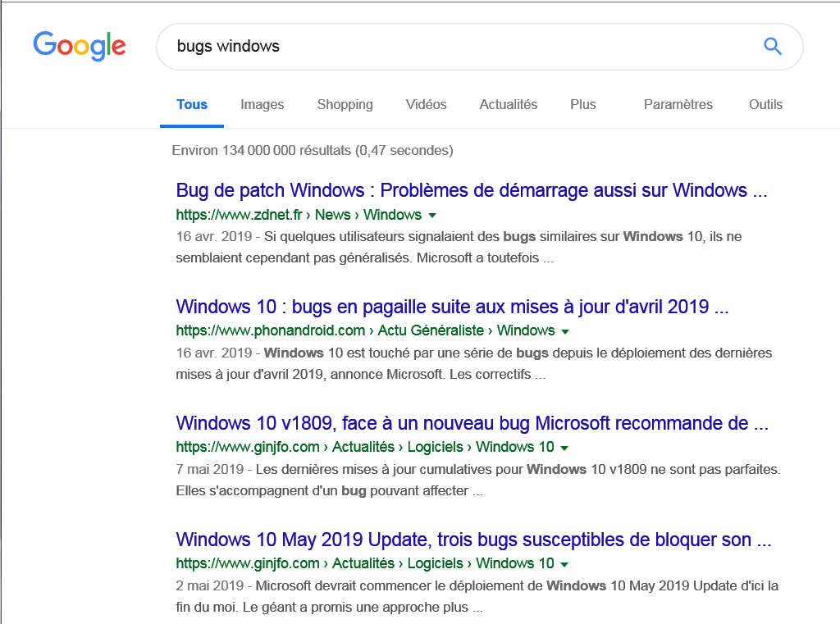Expand arrow beside ginjfo.com URL of May 2019 result
The image size is (840, 624).
pyautogui.click(x=564, y=564)
